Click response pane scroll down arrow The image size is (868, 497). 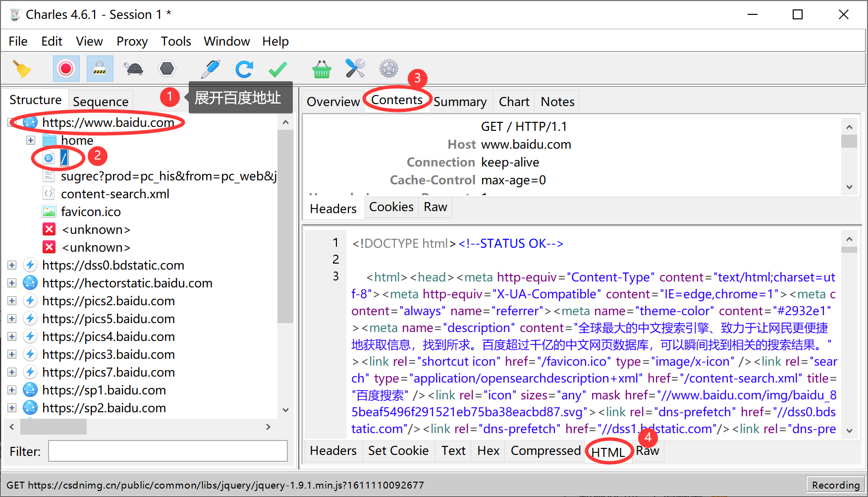[x=849, y=431]
